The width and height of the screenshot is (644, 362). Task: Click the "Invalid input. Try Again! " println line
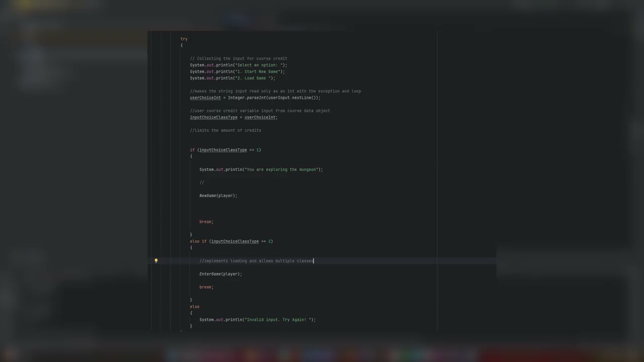point(258,320)
